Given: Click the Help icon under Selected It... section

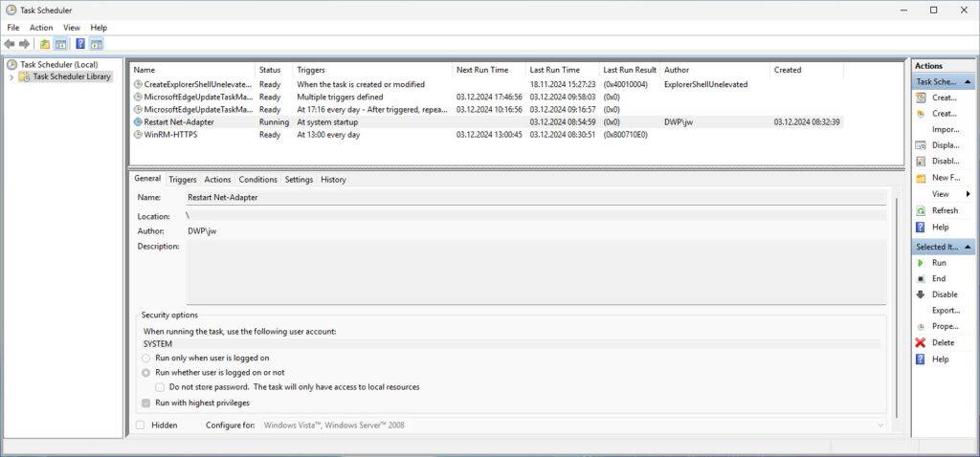Looking at the screenshot, I should 921,359.
